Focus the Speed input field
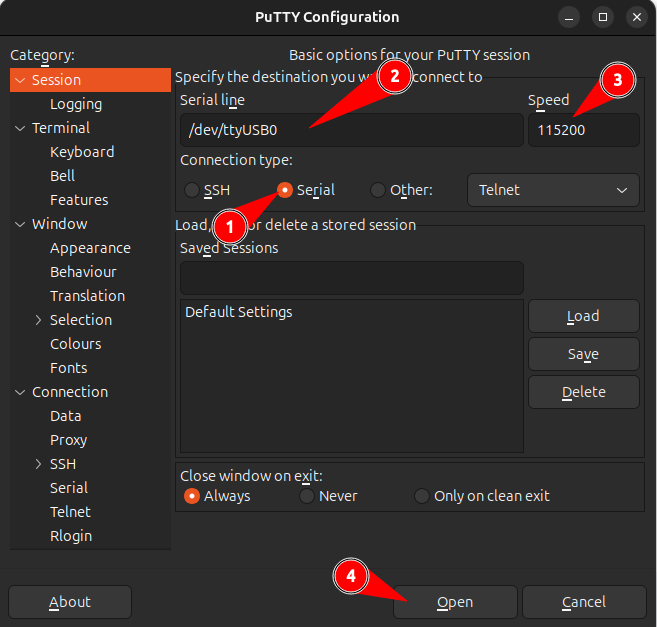Viewport: 657px width, 627px height. pos(584,130)
